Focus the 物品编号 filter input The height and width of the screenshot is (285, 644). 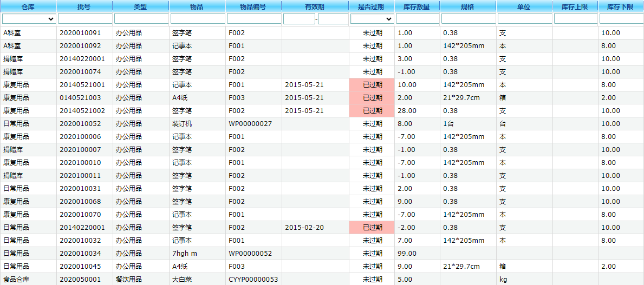pos(253,19)
